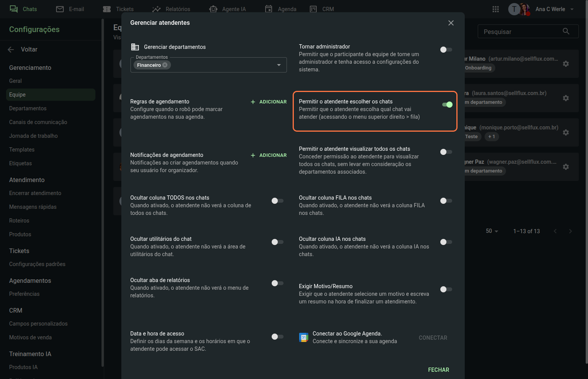
Task: Click the search magnifier icon
Action: pyautogui.click(x=566, y=31)
